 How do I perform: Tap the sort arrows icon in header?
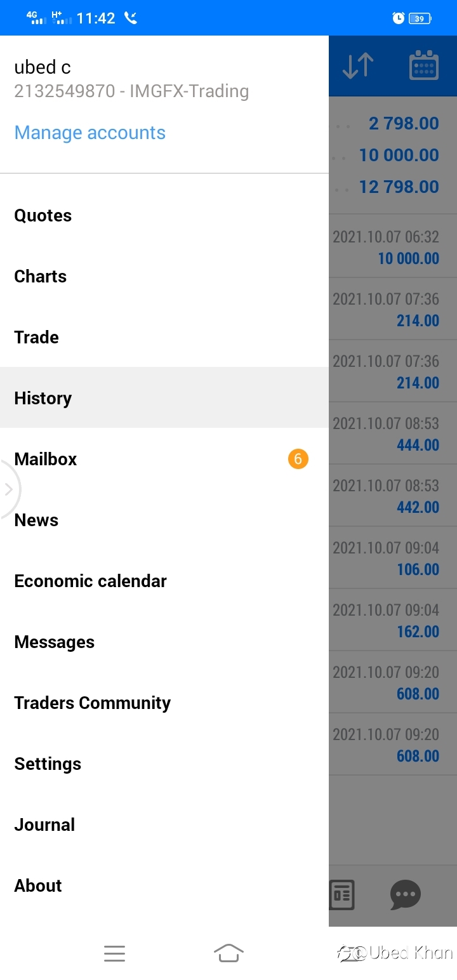pyautogui.click(x=358, y=66)
